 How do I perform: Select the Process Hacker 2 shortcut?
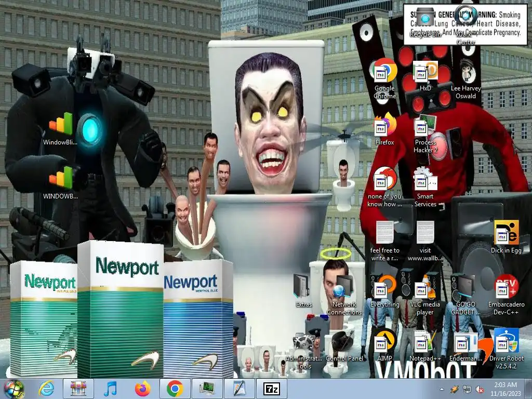coord(425,134)
